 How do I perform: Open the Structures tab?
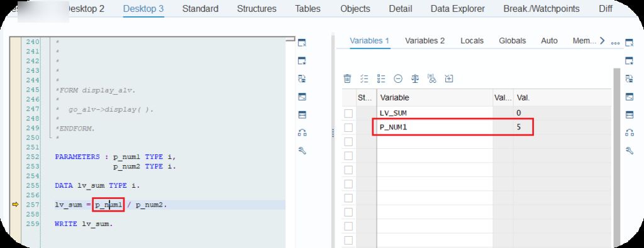coord(257,9)
